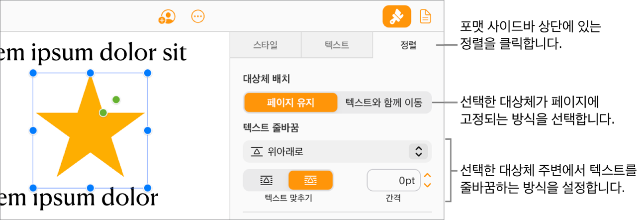Screen dimensions: 644x220
Task: Open the Document settings icon
Action: [425, 17]
